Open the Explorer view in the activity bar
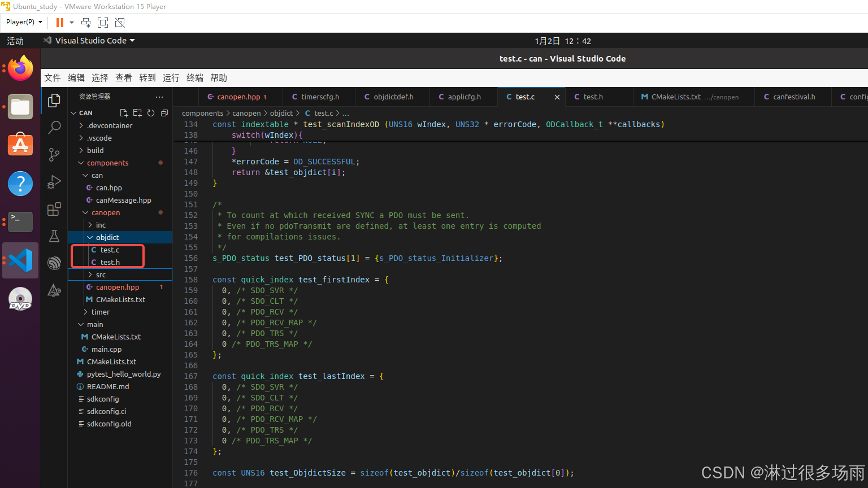 [54, 101]
